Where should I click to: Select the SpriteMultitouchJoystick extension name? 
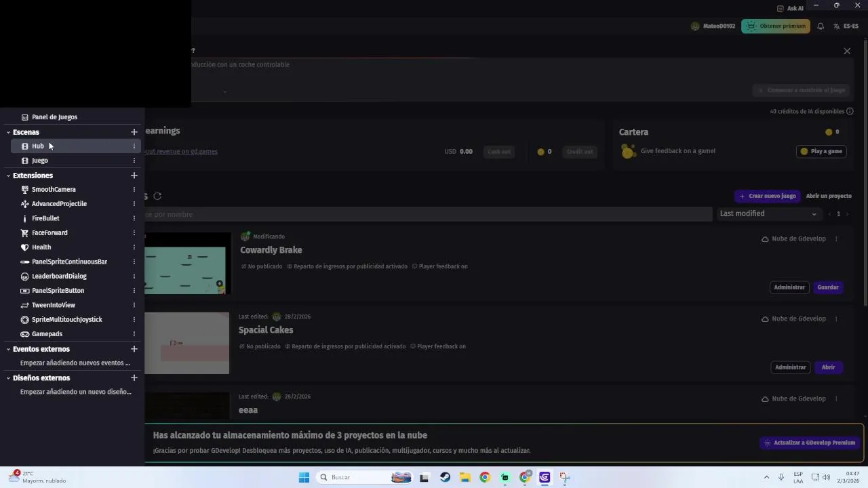click(67, 320)
